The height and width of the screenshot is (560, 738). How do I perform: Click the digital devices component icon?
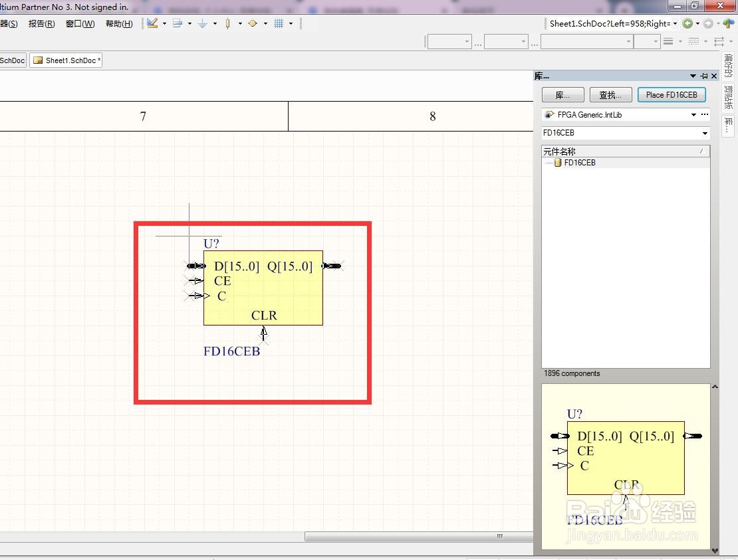228,23
